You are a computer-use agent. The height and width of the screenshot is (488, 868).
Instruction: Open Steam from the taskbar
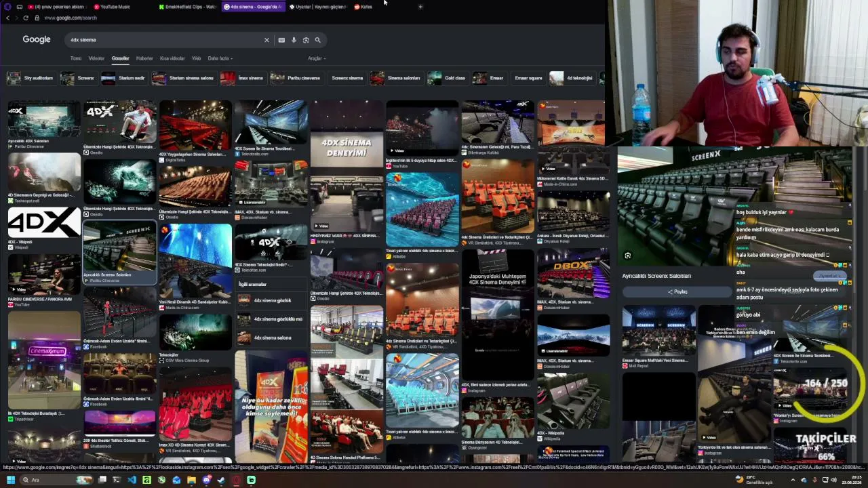[x=221, y=480]
